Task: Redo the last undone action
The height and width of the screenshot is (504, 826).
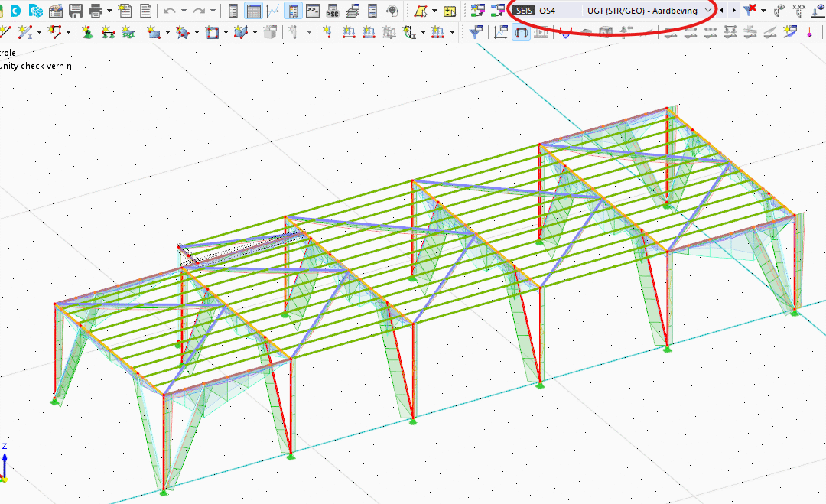Action: tap(198, 11)
